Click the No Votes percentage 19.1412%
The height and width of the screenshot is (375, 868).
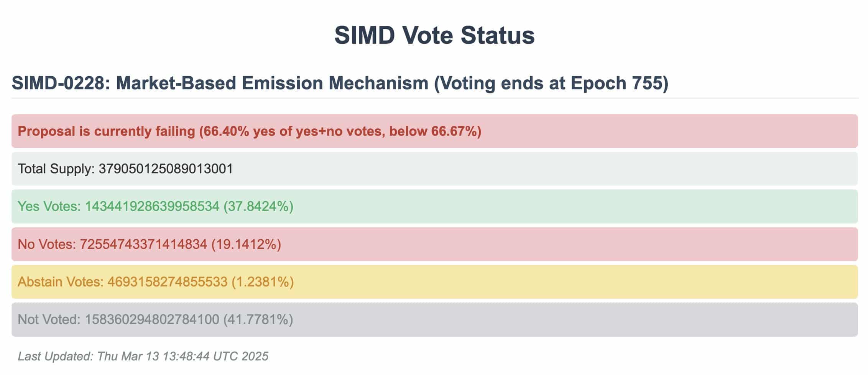pyautogui.click(x=246, y=244)
